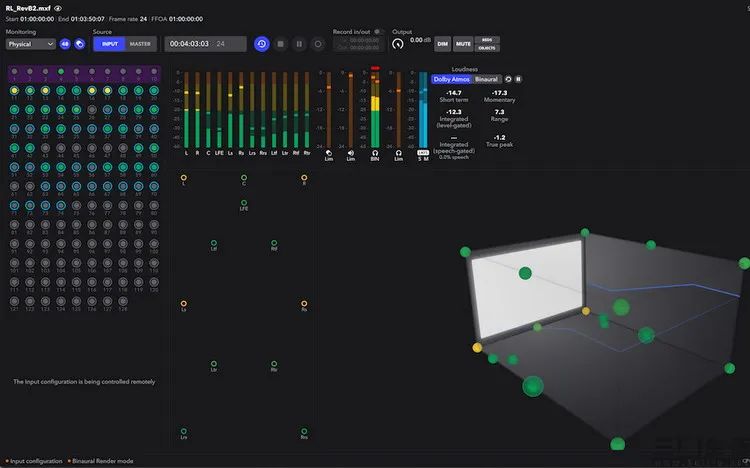Switch source to INPUT

pos(109,44)
